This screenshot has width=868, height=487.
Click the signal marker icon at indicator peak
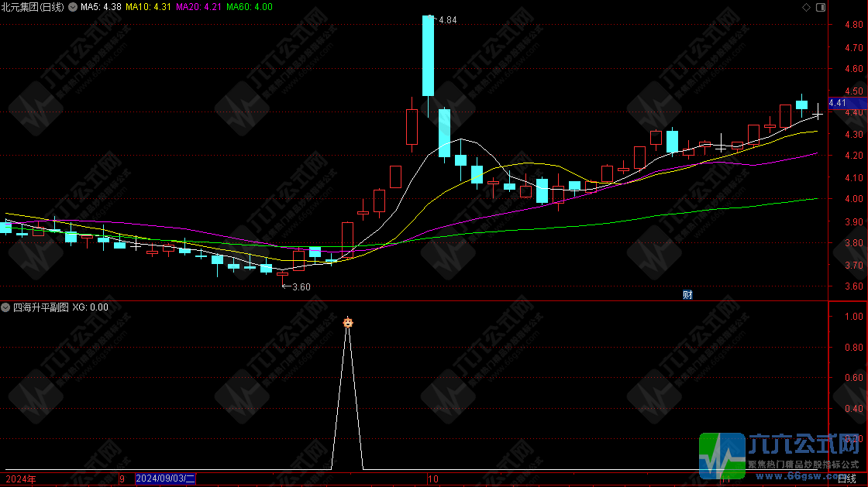pyautogui.click(x=348, y=322)
